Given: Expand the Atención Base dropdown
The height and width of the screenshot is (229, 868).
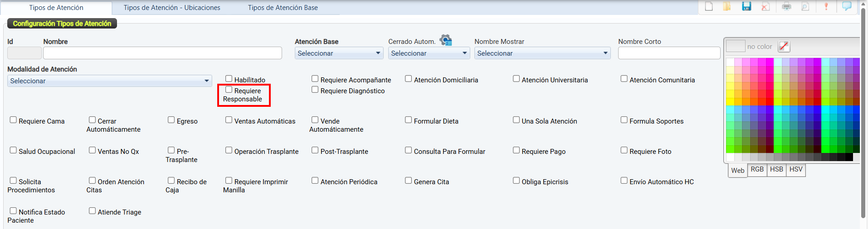Looking at the screenshot, I should click(x=339, y=53).
